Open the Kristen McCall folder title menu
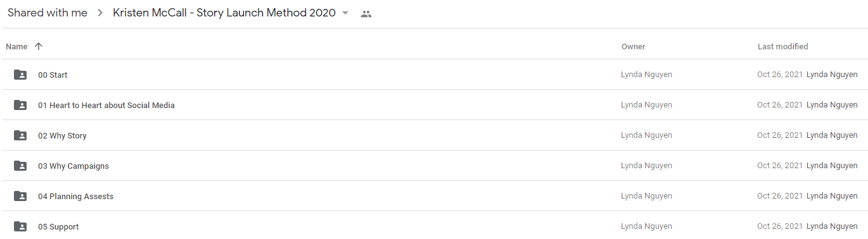Screen dimensions: 868x239 pos(224,13)
